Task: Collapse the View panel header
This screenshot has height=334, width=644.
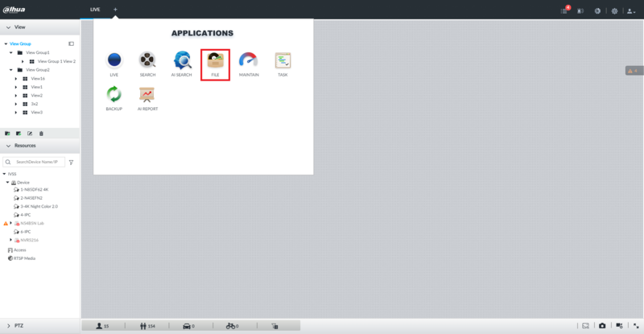Action: [x=39, y=27]
